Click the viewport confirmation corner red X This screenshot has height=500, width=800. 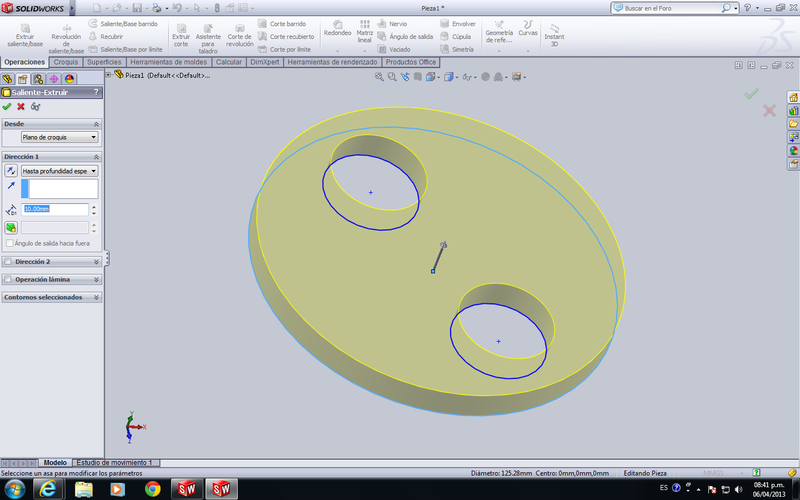(x=769, y=110)
